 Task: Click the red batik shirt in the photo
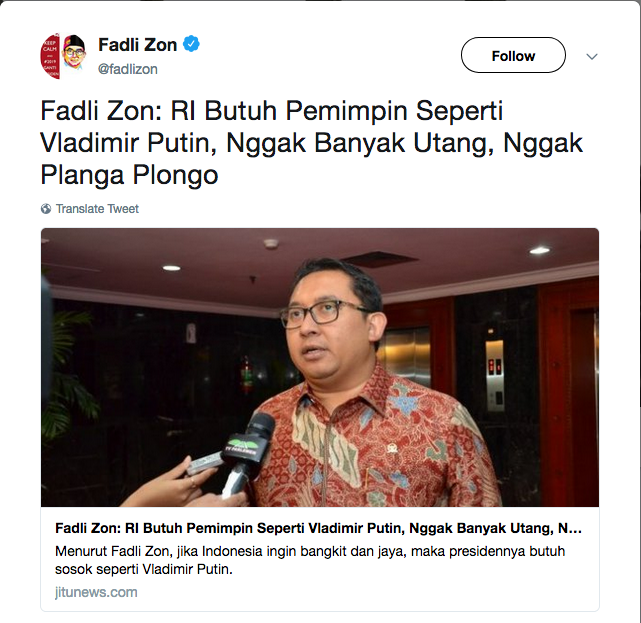pos(374,441)
